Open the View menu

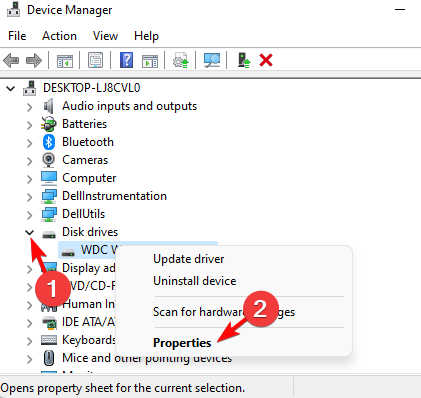tap(105, 36)
